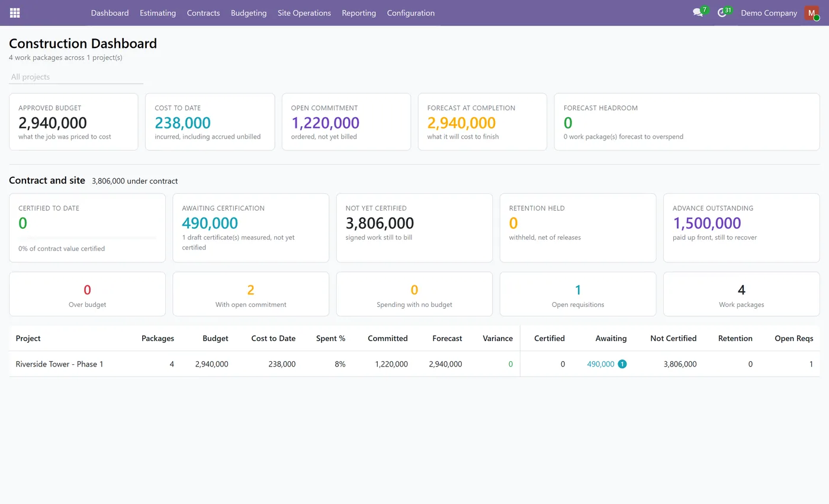
Task: Open the apps grid home menu
Action: [15, 12]
